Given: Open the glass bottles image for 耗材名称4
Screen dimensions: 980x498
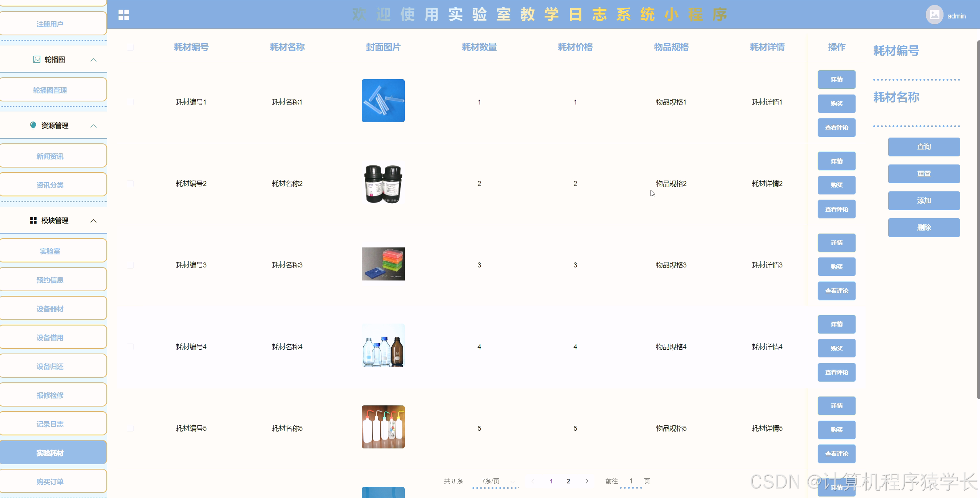Looking at the screenshot, I should click(x=383, y=345).
